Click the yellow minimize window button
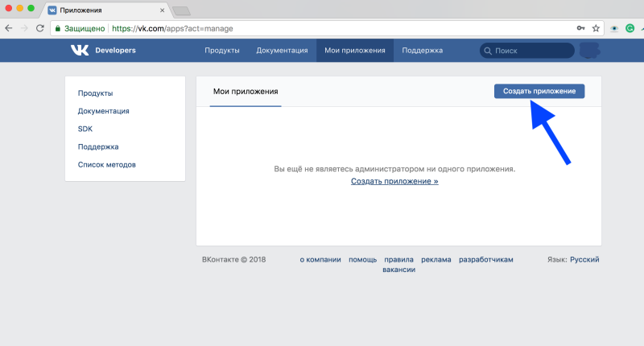The height and width of the screenshot is (346, 644). pyautogui.click(x=19, y=8)
